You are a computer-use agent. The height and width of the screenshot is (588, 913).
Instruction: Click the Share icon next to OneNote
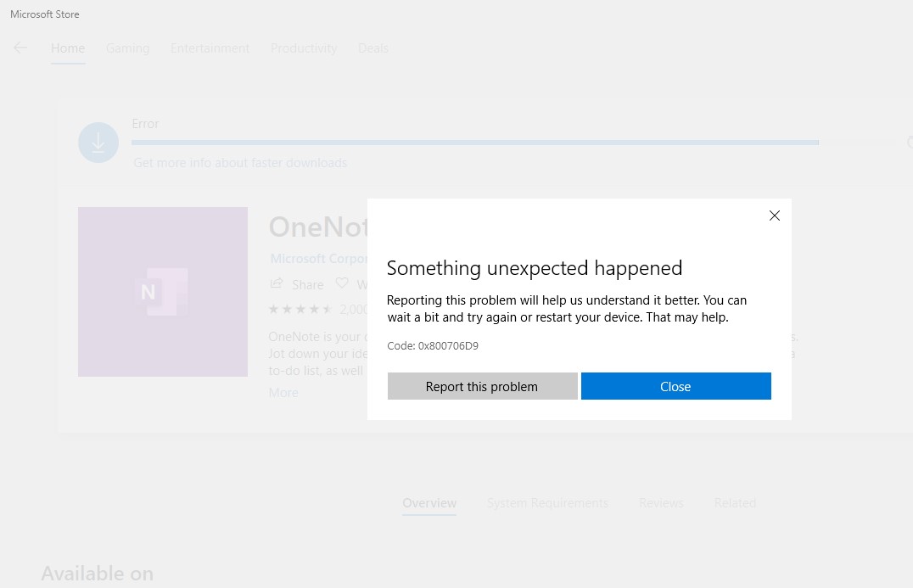[x=277, y=283]
